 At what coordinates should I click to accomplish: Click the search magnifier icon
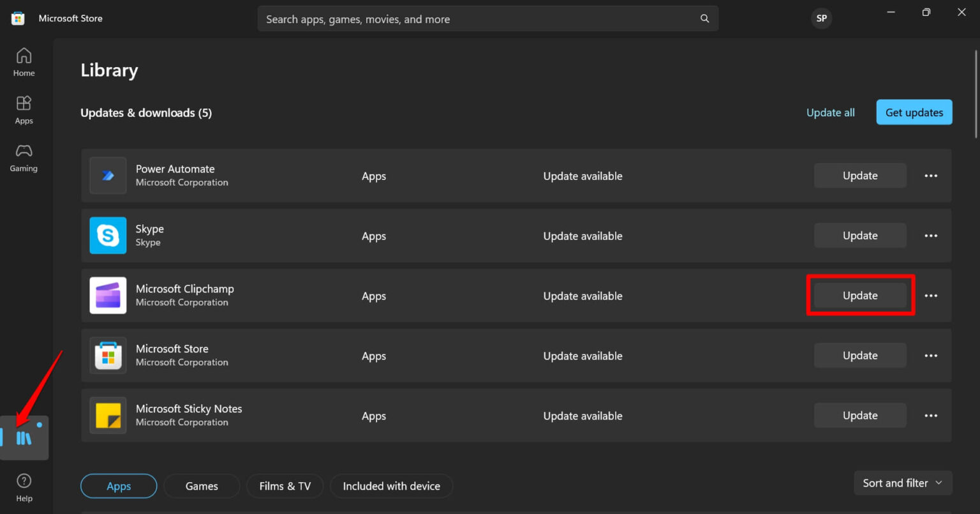[x=704, y=19]
